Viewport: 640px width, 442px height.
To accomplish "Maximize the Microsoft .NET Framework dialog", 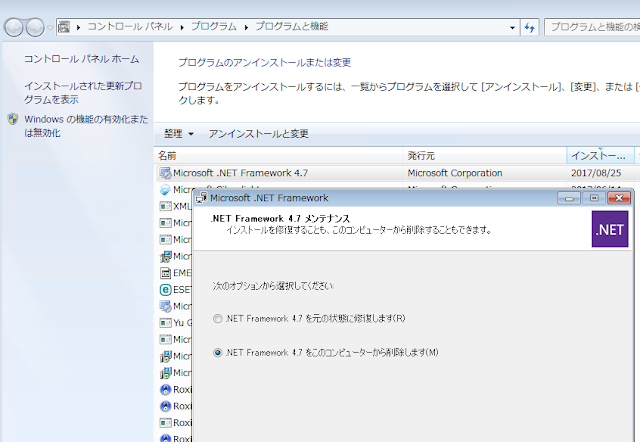I will 594,198.
